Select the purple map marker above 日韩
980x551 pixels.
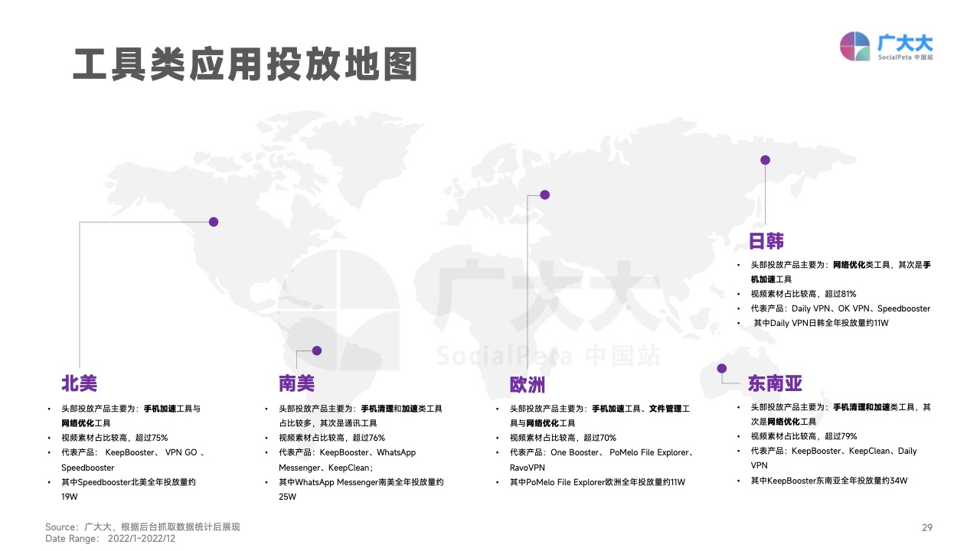coord(765,160)
